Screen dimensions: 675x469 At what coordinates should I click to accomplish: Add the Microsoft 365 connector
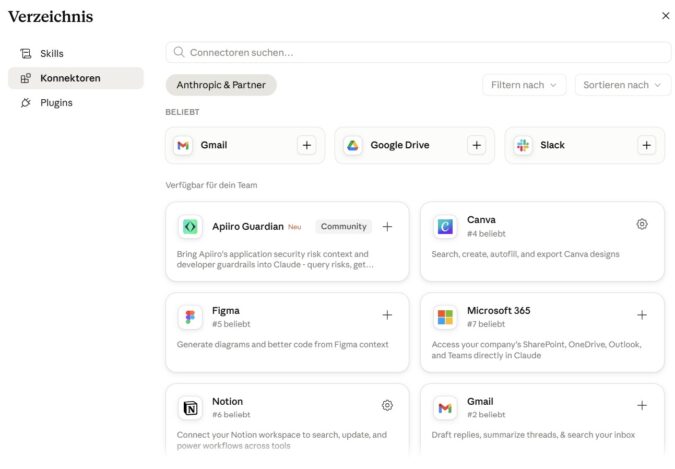[x=642, y=315]
